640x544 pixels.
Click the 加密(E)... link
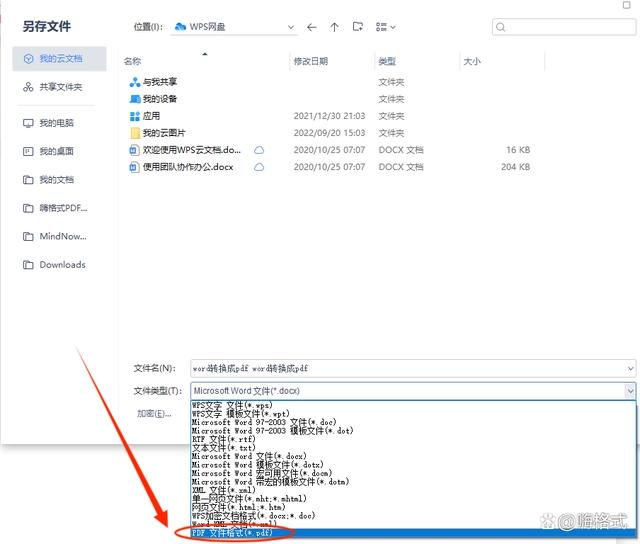click(x=154, y=414)
